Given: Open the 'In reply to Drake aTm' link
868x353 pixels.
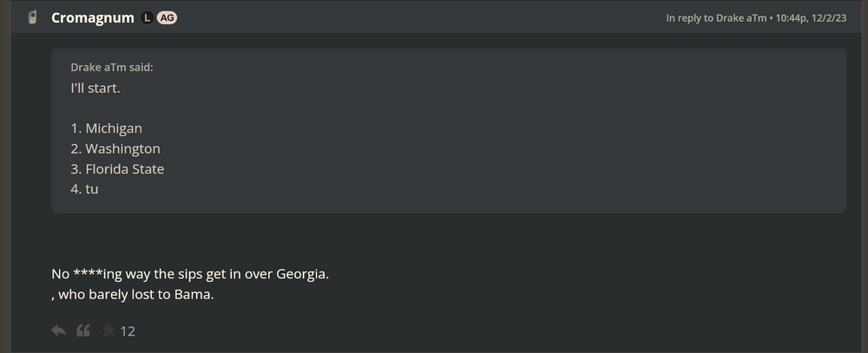Looking at the screenshot, I should (716, 17).
